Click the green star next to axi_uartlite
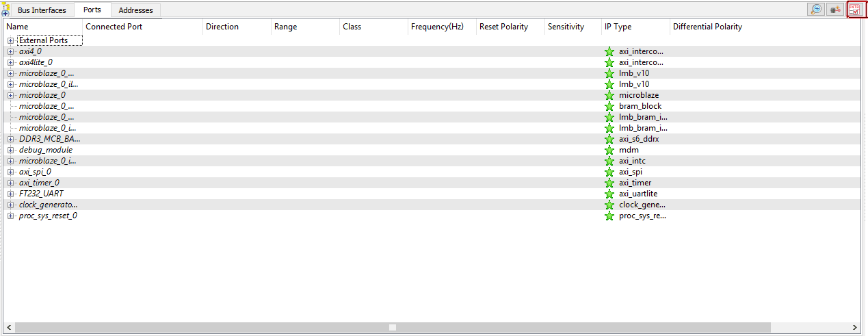The height and width of the screenshot is (336, 868). point(609,194)
